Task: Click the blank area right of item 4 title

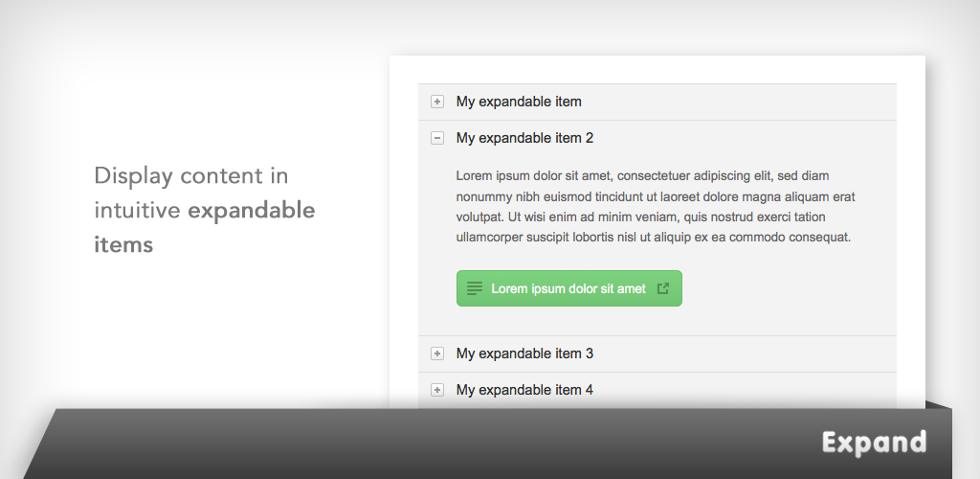Action: pyautogui.click(x=744, y=390)
